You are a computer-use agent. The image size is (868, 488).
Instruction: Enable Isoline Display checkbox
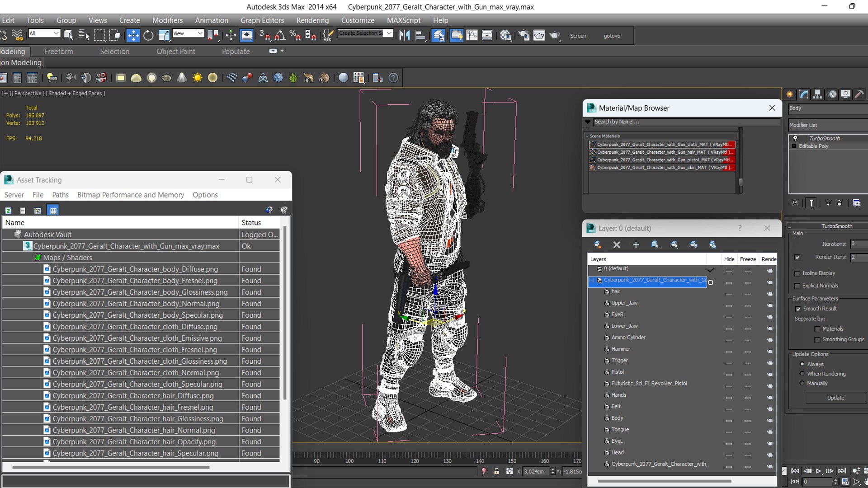[797, 273]
